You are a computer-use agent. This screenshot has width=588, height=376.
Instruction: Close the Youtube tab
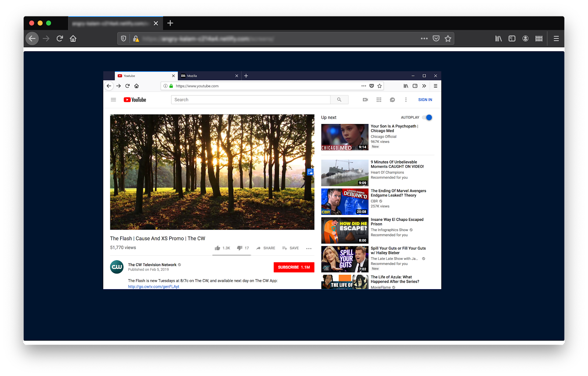(173, 76)
